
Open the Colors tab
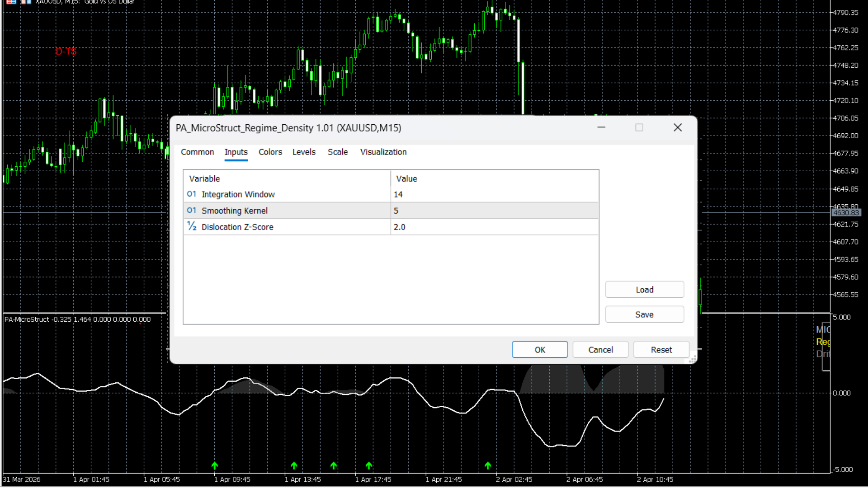tap(270, 152)
